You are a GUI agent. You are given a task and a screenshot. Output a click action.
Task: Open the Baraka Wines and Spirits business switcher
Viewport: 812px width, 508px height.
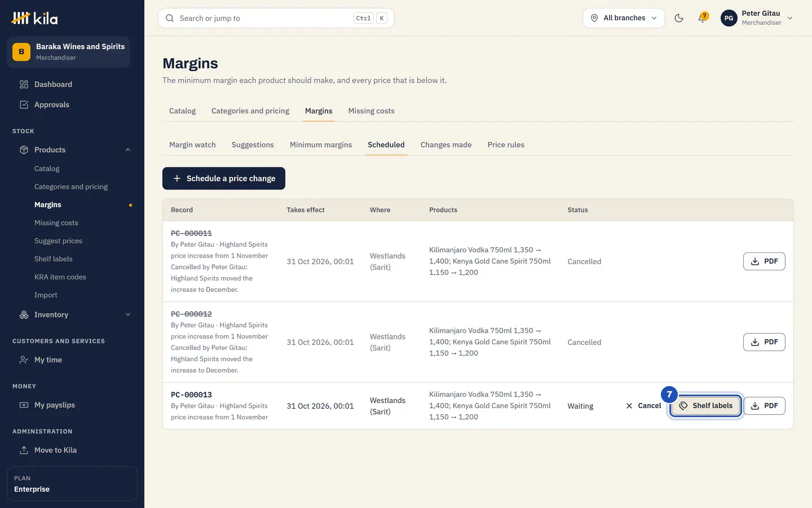pos(69,52)
